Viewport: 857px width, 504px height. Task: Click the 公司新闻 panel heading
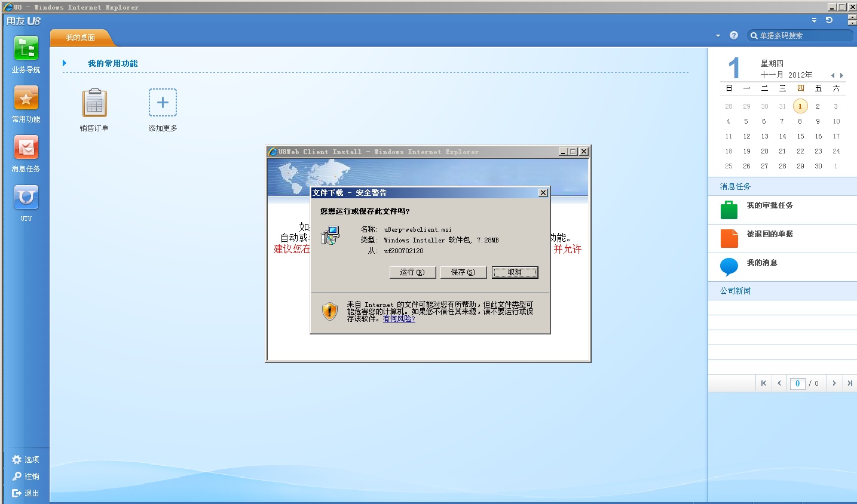click(x=735, y=291)
